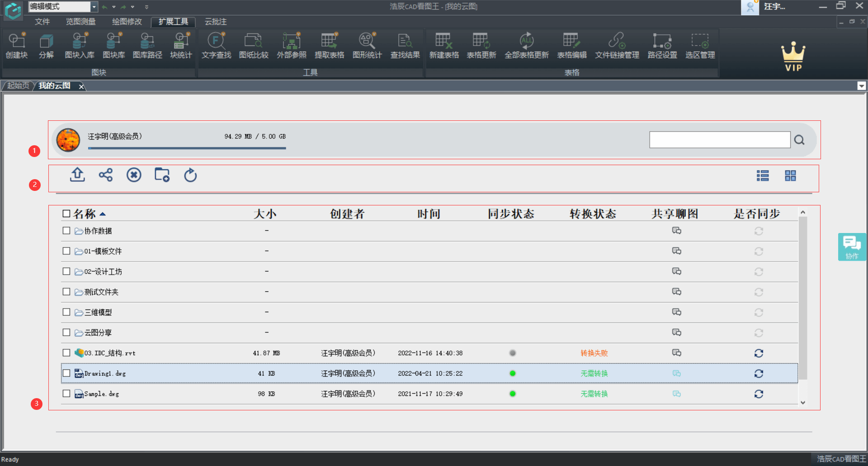Check the 03.IDC_结构.rvt checkbox
Image resolution: width=868 pixels, height=466 pixels.
pos(66,353)
